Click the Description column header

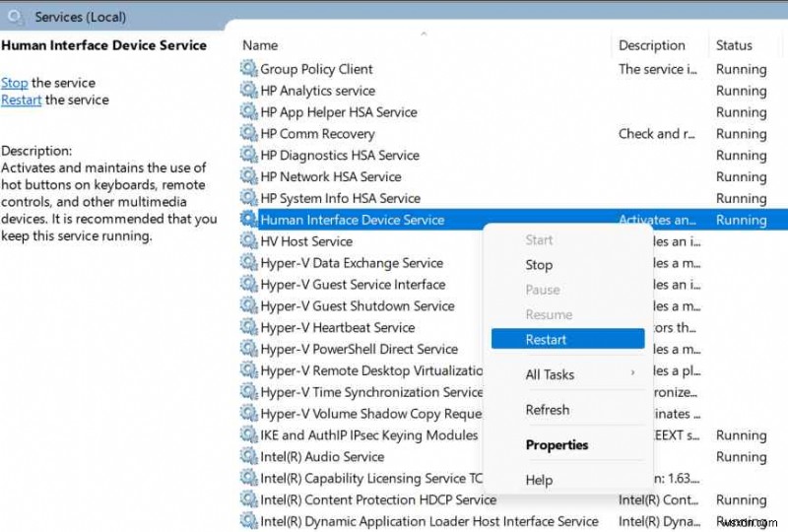[651, 45]
